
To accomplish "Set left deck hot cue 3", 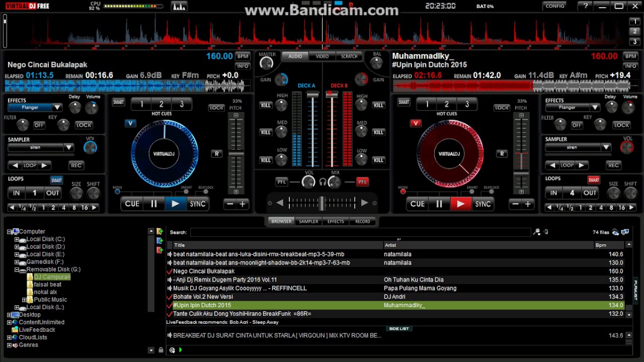I will [x=182, y=104].
